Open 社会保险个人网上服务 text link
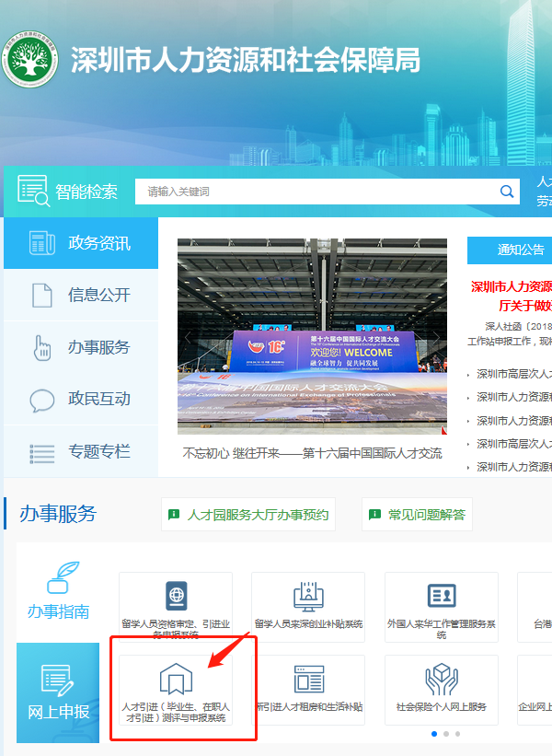 442,707
